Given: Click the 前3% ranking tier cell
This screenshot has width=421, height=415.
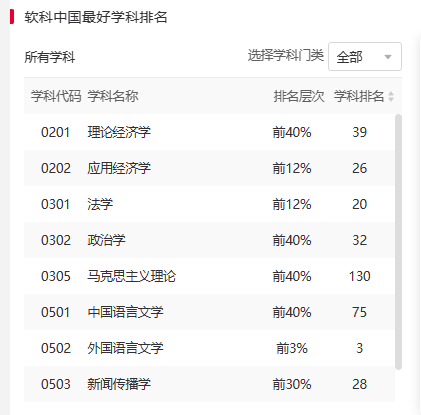Looking at the screenshot, I should 292,348.
